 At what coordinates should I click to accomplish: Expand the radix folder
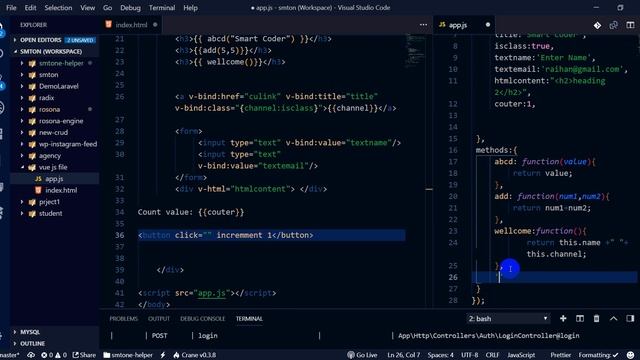pos(55,98)
